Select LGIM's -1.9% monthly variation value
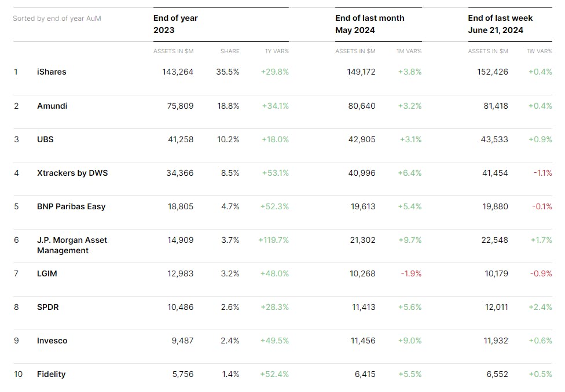Viewport: 565px width, 392px height. click(411, 273)
